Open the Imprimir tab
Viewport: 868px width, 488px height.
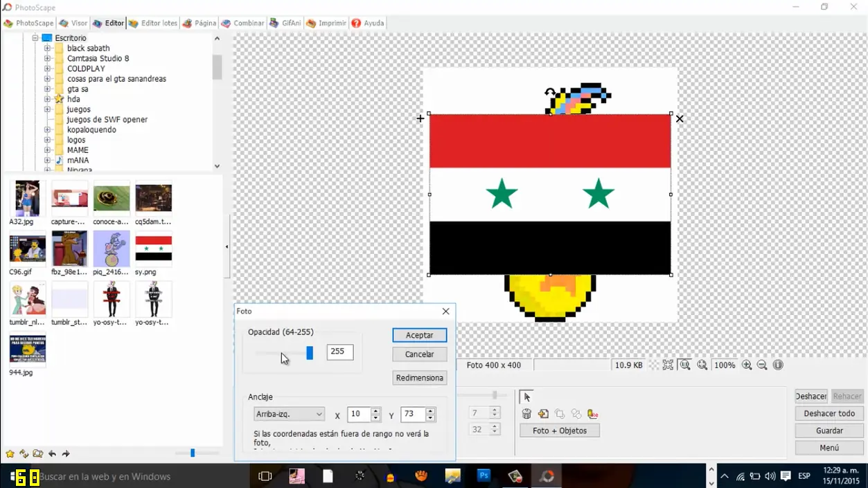(x=326, y=23)
